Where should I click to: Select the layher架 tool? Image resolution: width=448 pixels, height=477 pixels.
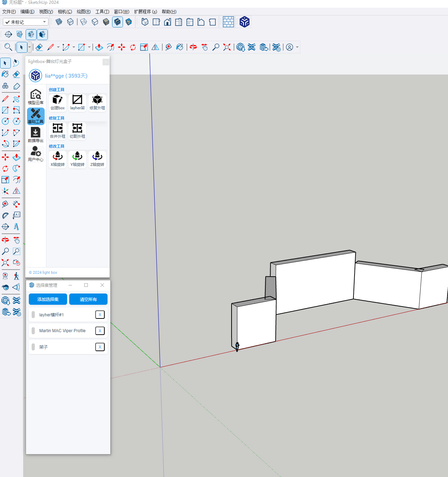point(77,100)
